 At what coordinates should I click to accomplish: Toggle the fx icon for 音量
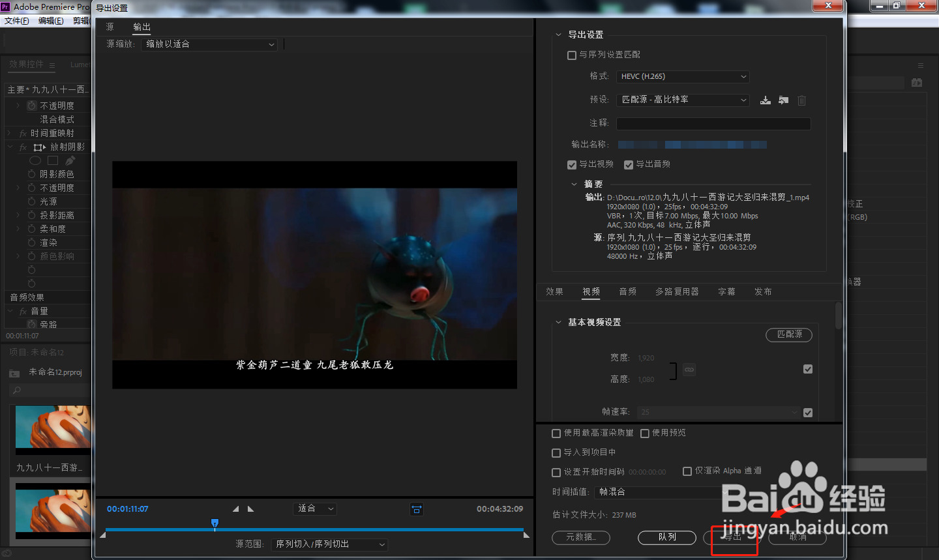[x=23, y=312]
